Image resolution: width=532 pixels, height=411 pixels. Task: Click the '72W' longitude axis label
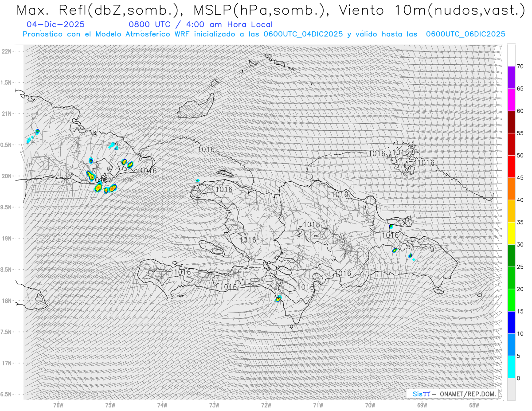point(266,405)
